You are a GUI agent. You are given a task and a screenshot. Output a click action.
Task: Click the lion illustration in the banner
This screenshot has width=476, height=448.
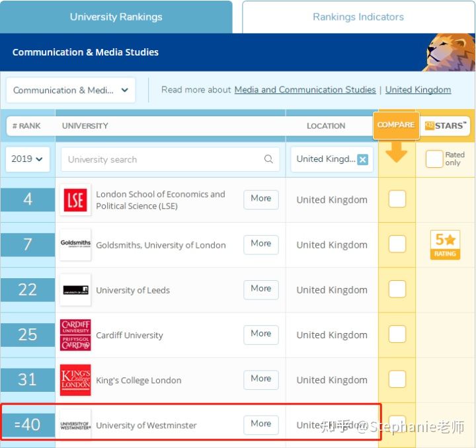point(450,52)
